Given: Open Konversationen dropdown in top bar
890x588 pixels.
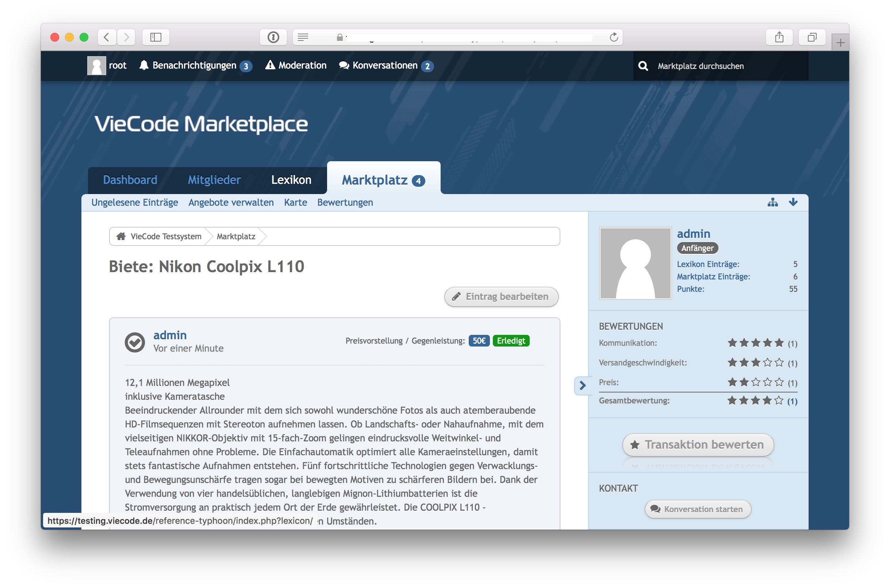Looking at the screenshot, I should click(x=386, y=66).
